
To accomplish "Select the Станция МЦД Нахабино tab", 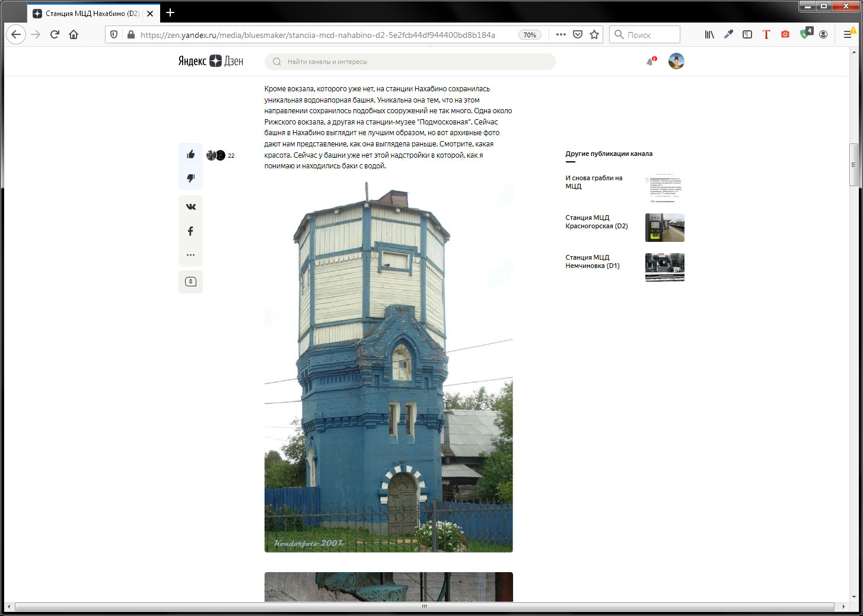I will (x=93, y=13).
